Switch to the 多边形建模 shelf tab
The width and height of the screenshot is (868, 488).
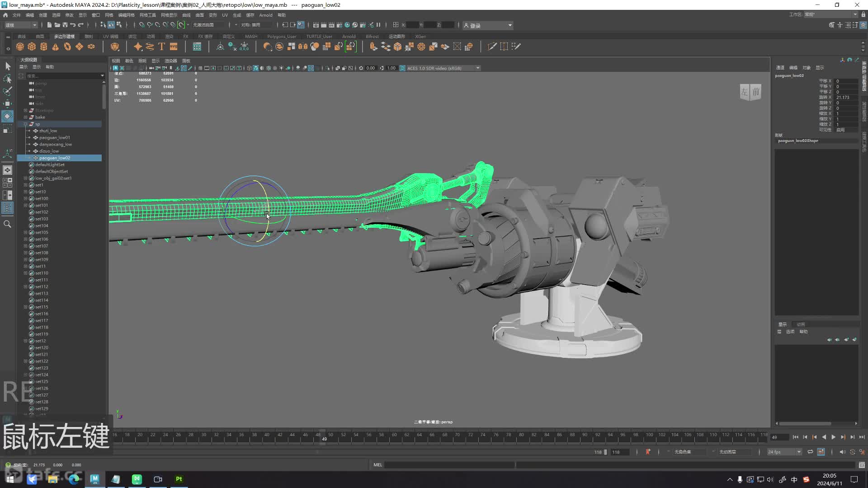[x=64, y=36]
